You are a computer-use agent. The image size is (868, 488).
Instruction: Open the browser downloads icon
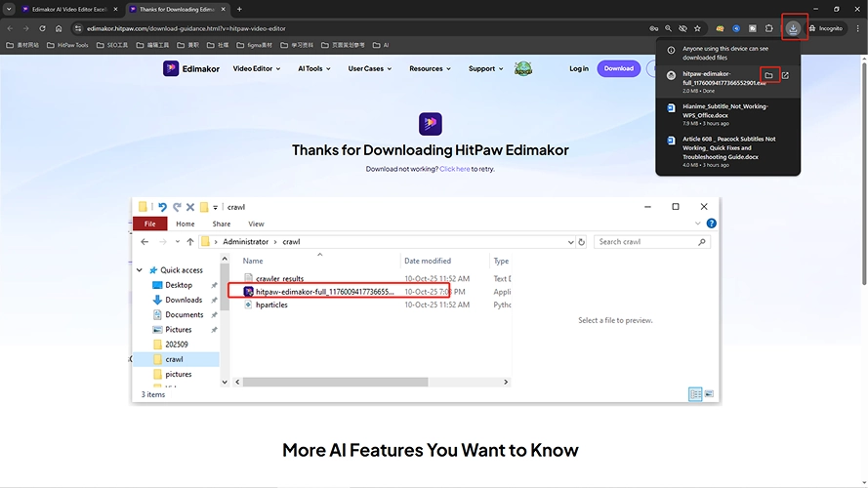click(x=793, y=28)
